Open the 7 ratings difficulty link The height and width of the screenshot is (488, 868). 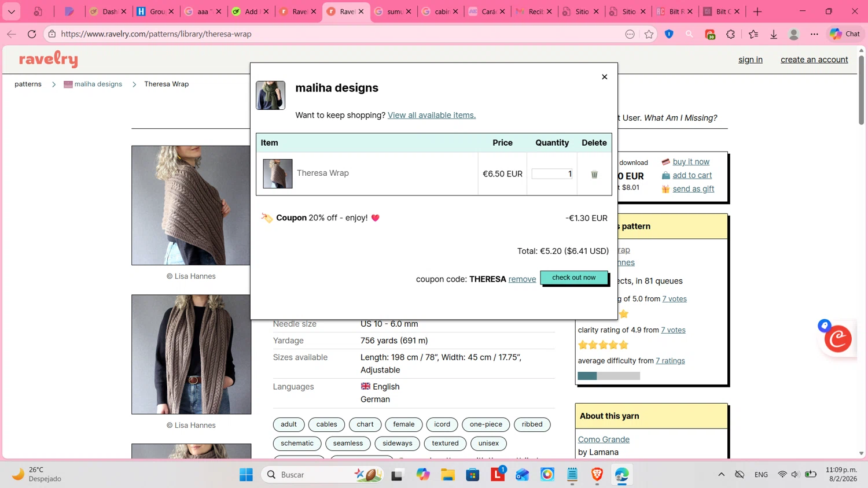670,361
